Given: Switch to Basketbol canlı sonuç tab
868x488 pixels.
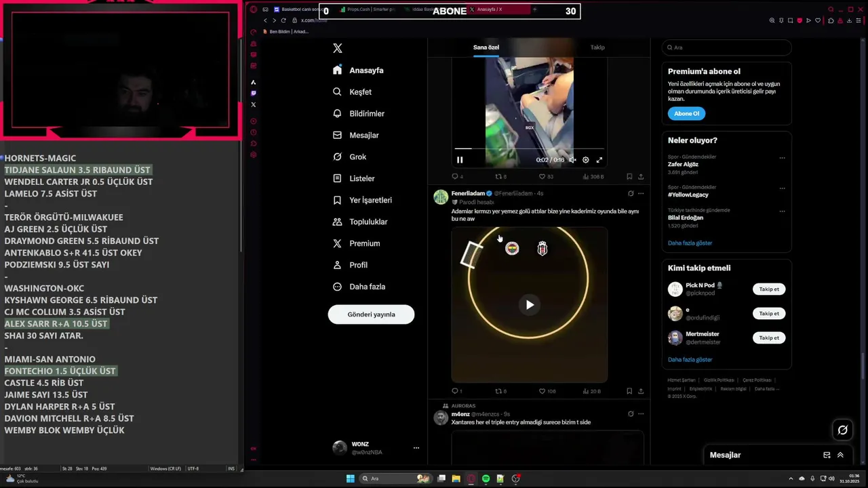Looking at the screenshot, I should 299,9.
